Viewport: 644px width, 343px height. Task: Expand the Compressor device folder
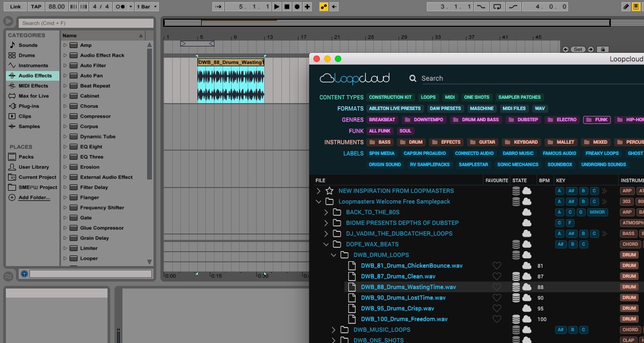pos(65,116)
